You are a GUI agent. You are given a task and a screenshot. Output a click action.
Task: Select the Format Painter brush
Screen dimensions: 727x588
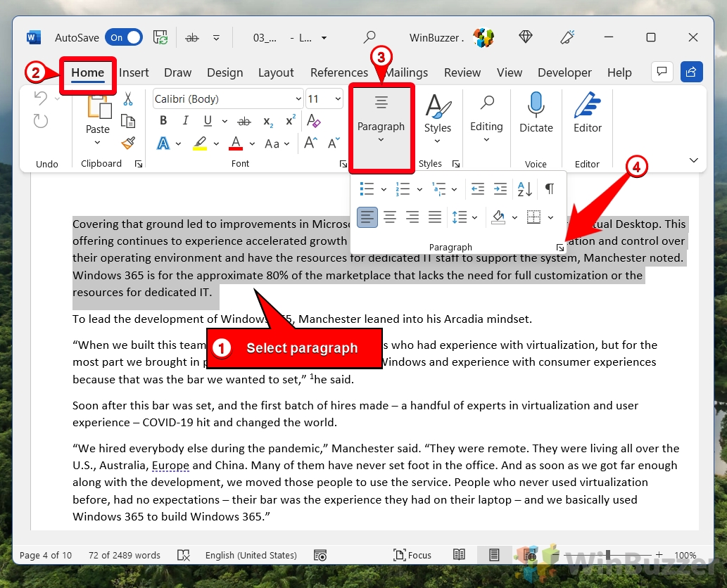[128, 143]
